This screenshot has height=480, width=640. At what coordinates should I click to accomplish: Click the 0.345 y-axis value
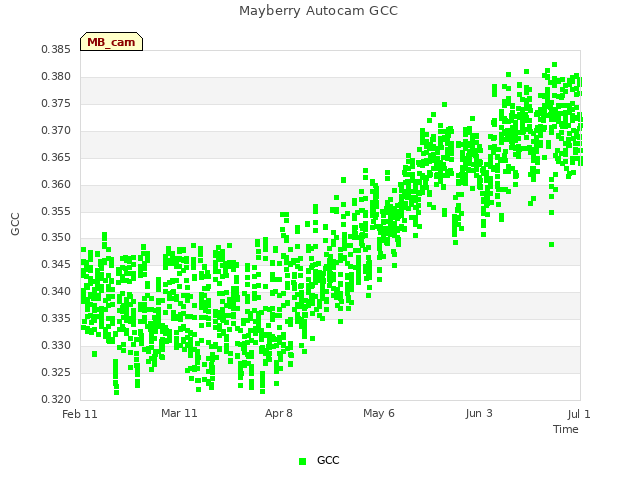click(56, 264)
